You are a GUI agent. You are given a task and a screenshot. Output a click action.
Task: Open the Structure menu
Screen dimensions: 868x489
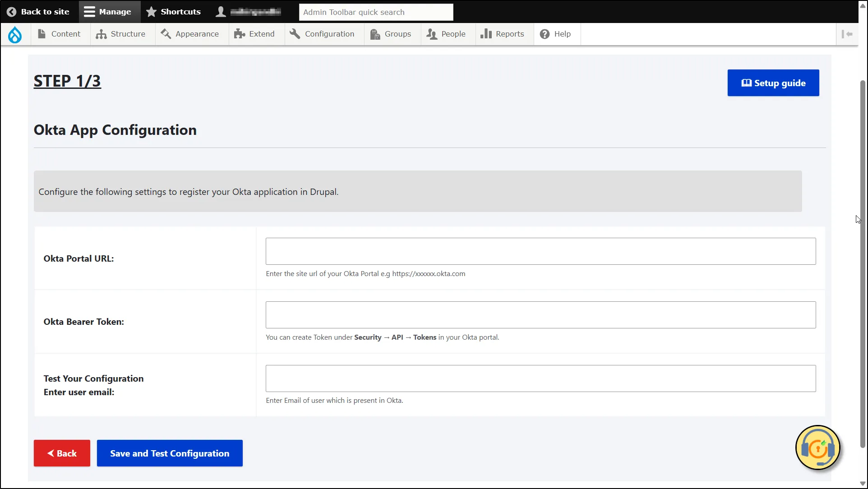[x=123, y=34]
